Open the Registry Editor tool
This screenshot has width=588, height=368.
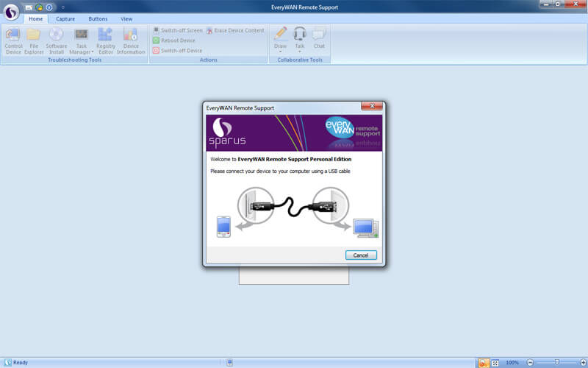[x=106, y=41]
